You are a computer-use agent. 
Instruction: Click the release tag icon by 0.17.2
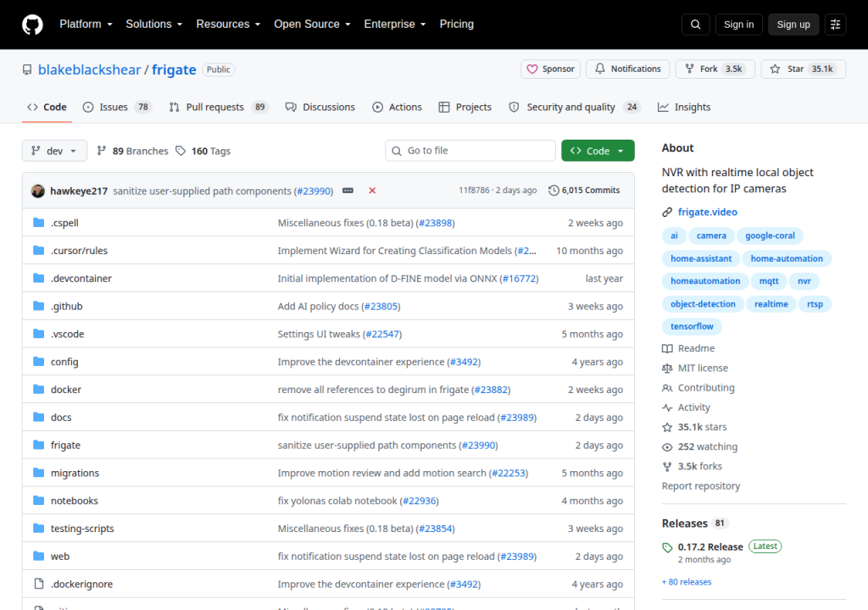667,547
